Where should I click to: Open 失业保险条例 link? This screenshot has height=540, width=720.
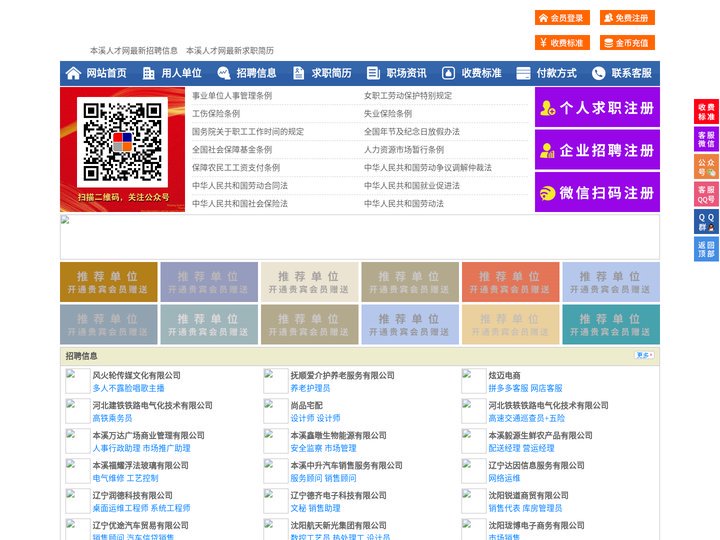pyautogui.click(x=388, y=113)
